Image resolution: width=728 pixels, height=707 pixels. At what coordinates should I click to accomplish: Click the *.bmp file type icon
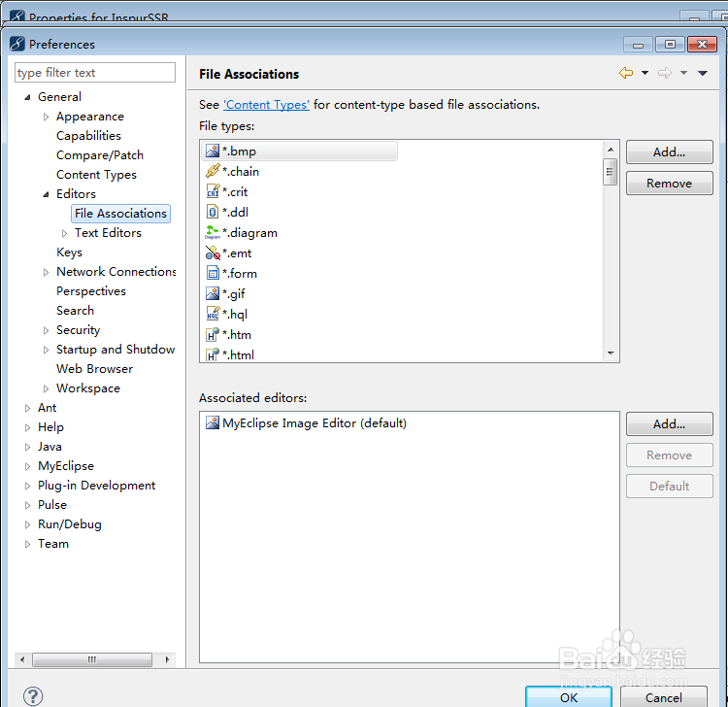pyautogui.click(x=213, y=151)
